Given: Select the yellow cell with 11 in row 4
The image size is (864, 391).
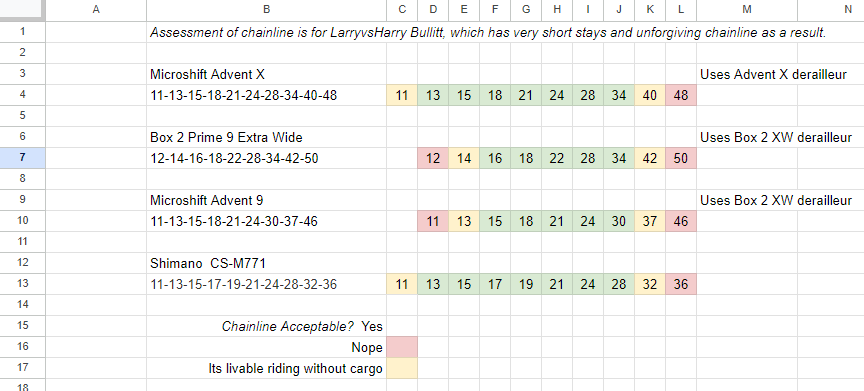Looking at the screenshot, I should coord(402,95).
